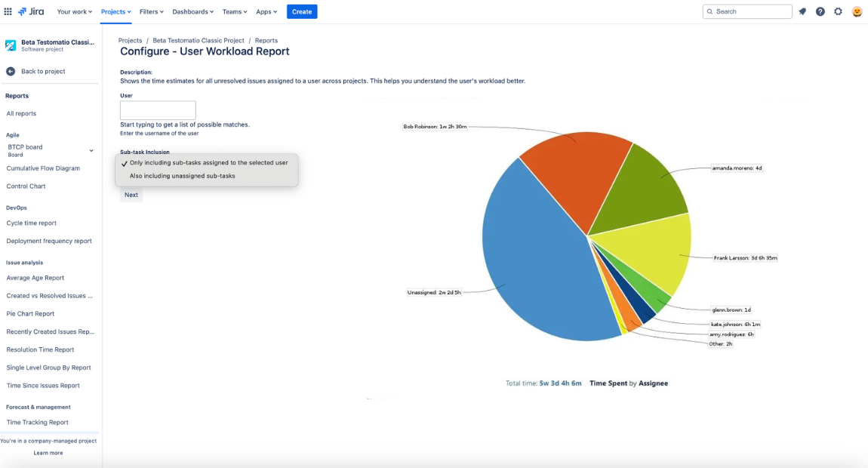The height and width of the screenshot is (468, 868).
Task: Click the blue Create button
Action: pos(302,11)
